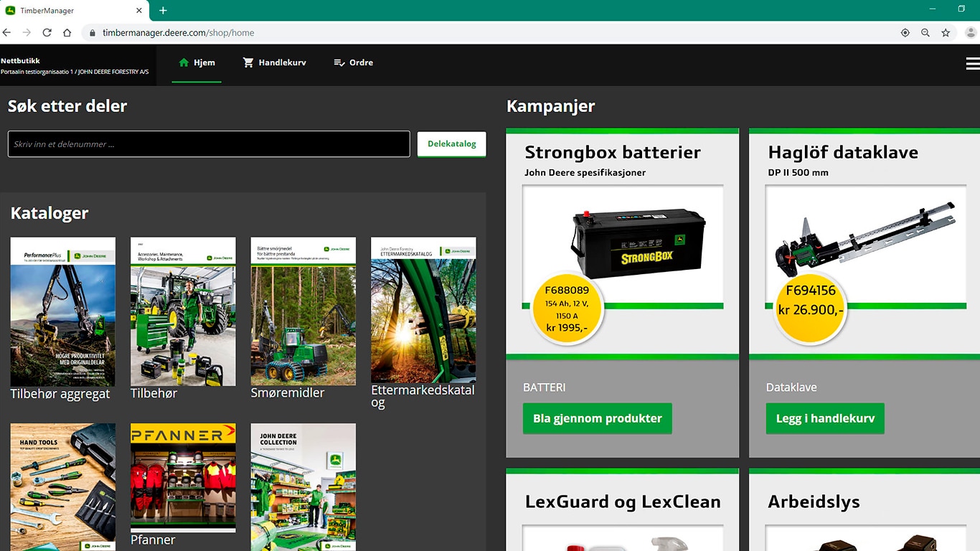Click the F688089 yellow price badge
The width and height of the screenshot is (980, 551).
pos(567,309)
